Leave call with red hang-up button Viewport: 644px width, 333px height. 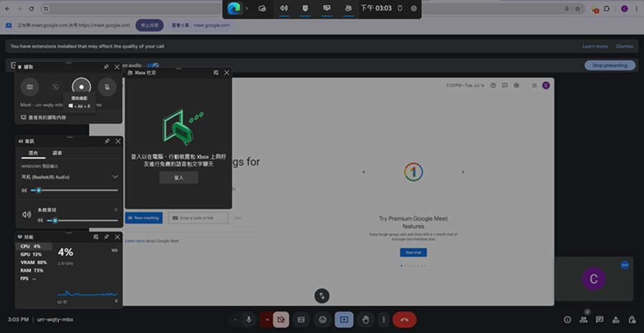[x=404, y=319]
